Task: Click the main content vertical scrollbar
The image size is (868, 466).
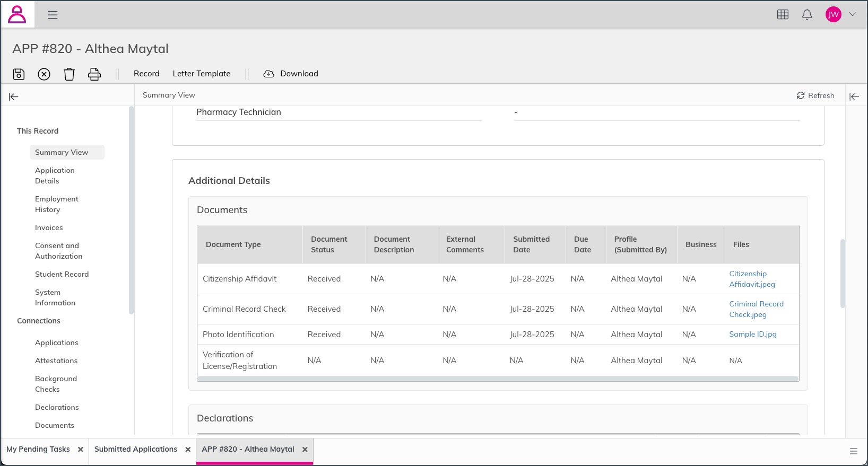Action: pos(843,274)
